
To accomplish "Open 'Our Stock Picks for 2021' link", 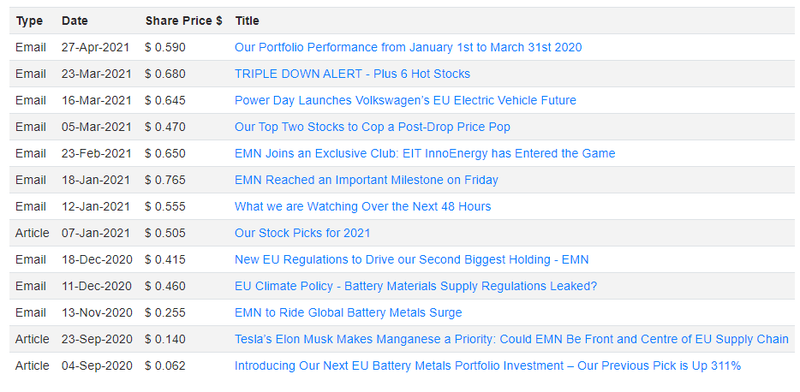I will pos(302,233).
